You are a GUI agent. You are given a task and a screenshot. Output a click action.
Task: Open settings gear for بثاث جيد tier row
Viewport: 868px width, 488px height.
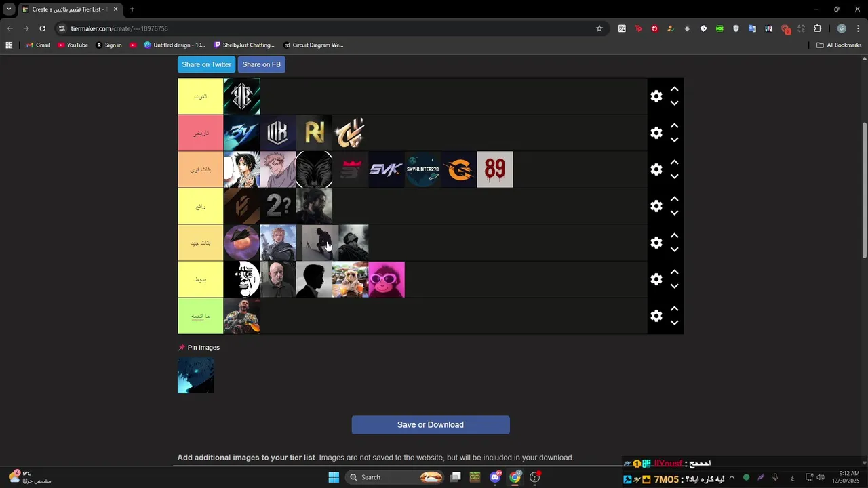[656, 243]
